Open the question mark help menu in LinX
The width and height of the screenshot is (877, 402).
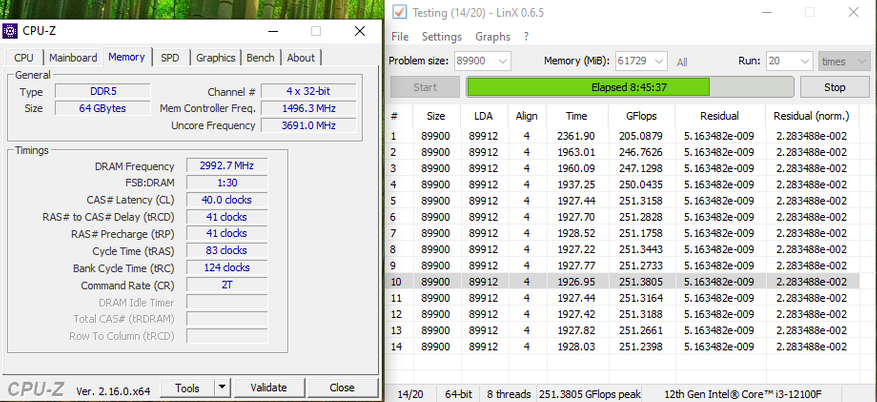pos(526,36)
